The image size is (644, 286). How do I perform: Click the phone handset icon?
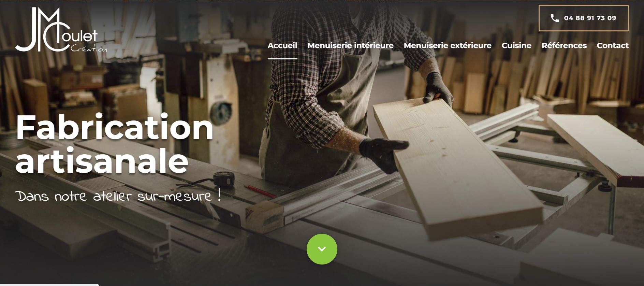(x=555, y=18)
